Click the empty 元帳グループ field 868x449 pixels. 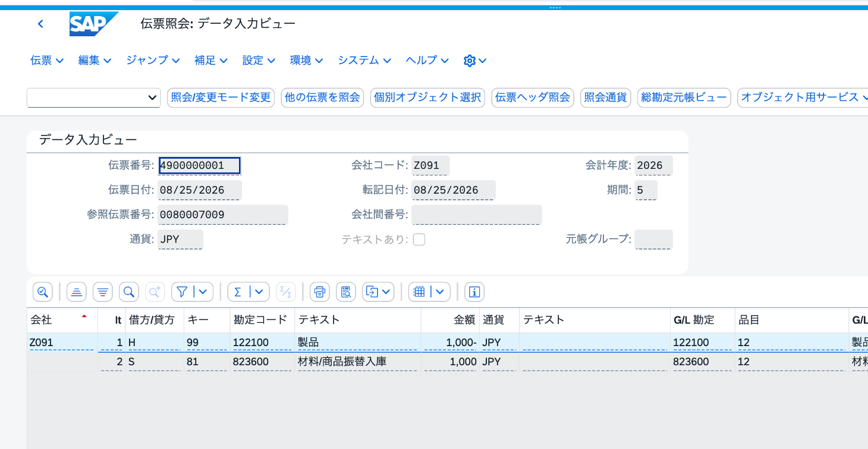pyautogui.click(x=653, y=240)
